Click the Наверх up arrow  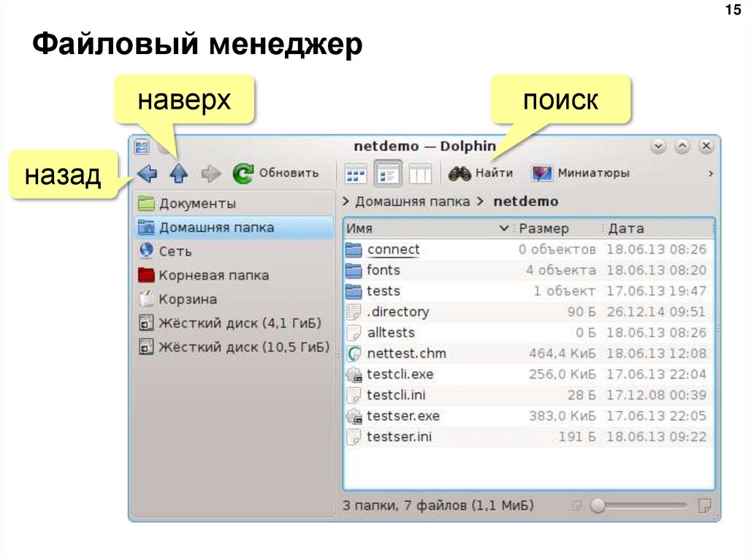tap(179, 172)
